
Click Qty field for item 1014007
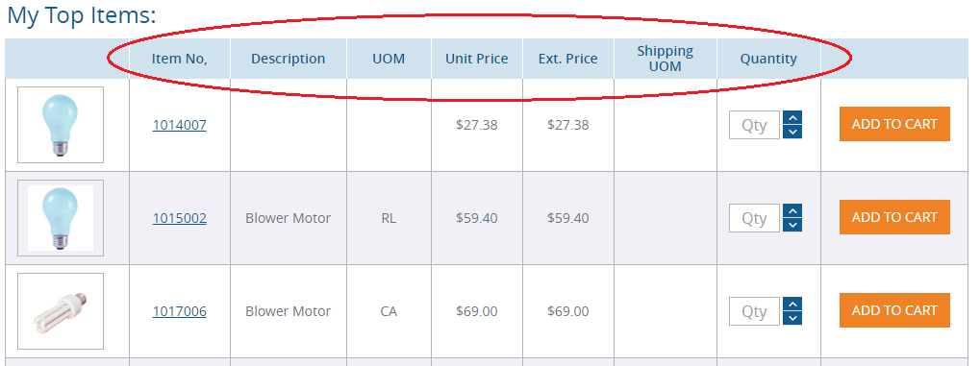pos(754,125)
